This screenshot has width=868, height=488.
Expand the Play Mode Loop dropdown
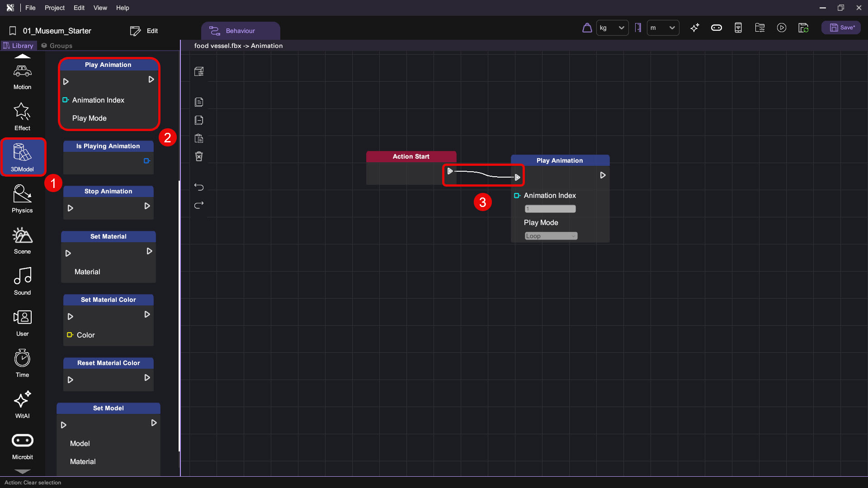(551, 236)
